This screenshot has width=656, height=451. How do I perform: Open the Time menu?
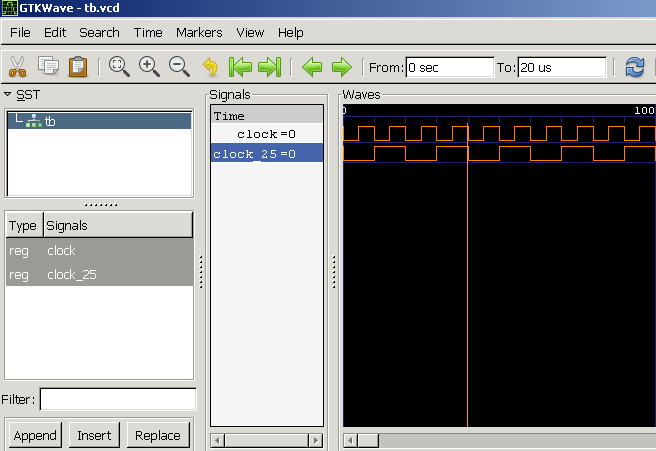coord(148,32)
